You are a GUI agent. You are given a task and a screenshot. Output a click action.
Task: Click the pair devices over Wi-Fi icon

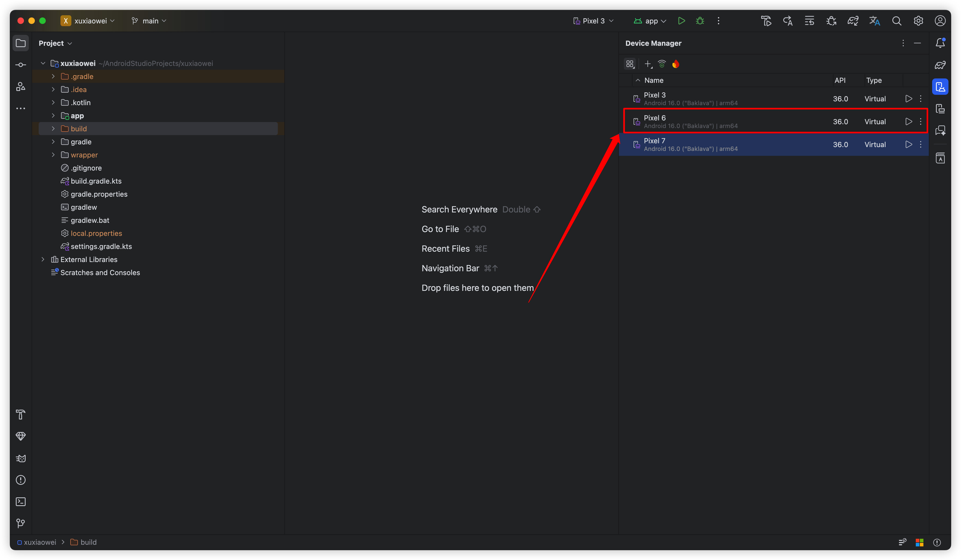click(x=662, y=64)
